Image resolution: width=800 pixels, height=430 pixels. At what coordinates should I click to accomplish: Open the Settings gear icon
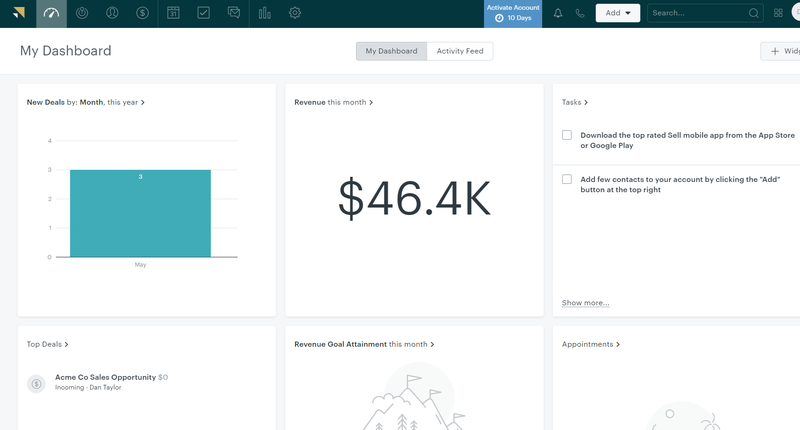[295, 13]
